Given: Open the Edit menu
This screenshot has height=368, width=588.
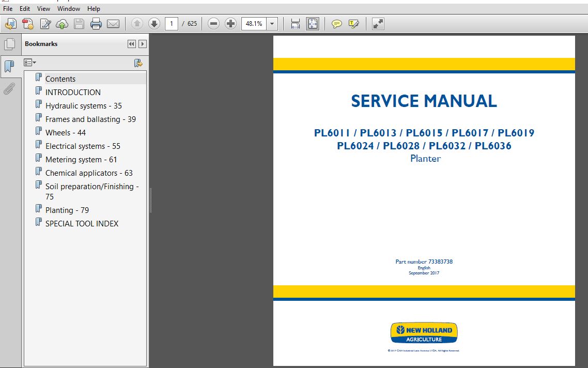Looking at the screenshot, I should [x=25, y=9].
